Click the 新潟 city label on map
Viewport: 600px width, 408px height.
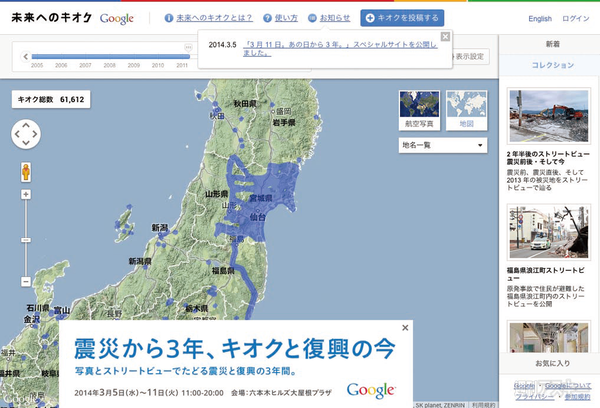160,228
